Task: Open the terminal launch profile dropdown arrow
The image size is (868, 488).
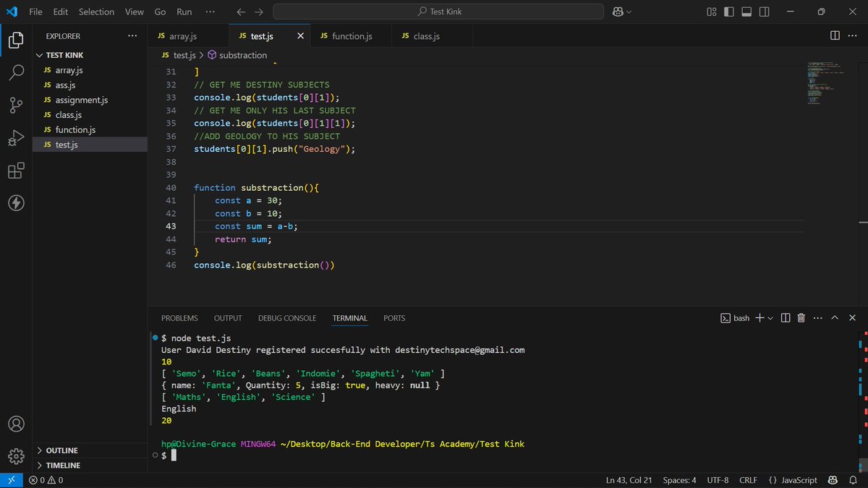Action: click(770, 318)
